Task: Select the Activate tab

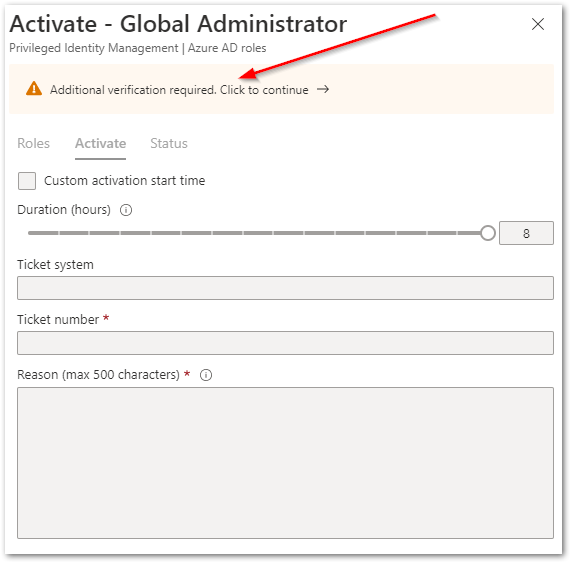Action: pos(101,143)
